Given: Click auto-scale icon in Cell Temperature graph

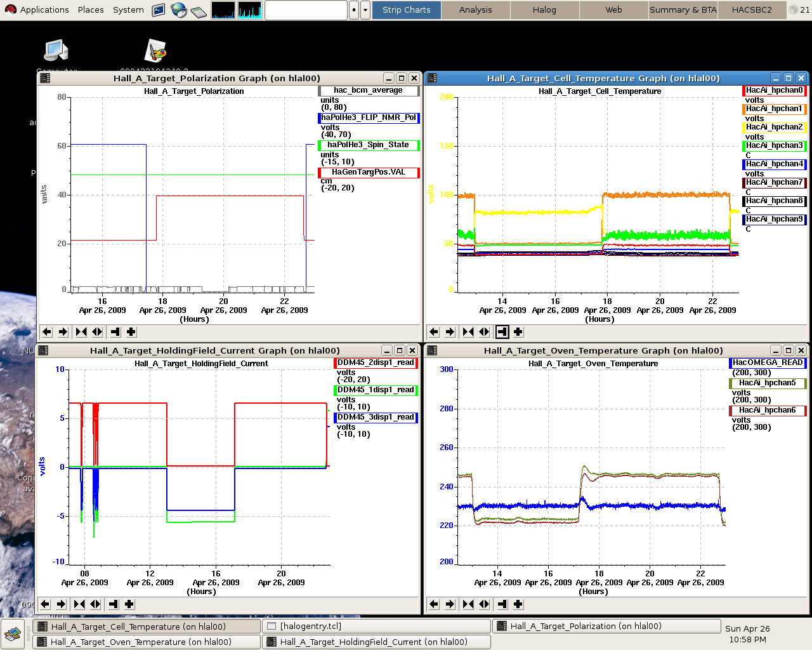Looking at the screenshot, I should [x=502, y=331].
